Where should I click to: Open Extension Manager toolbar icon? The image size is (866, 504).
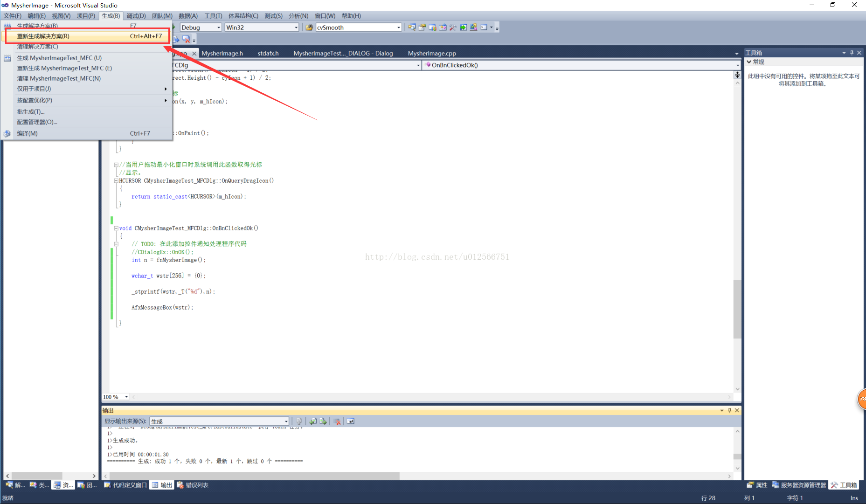click(x=473, y=28)
